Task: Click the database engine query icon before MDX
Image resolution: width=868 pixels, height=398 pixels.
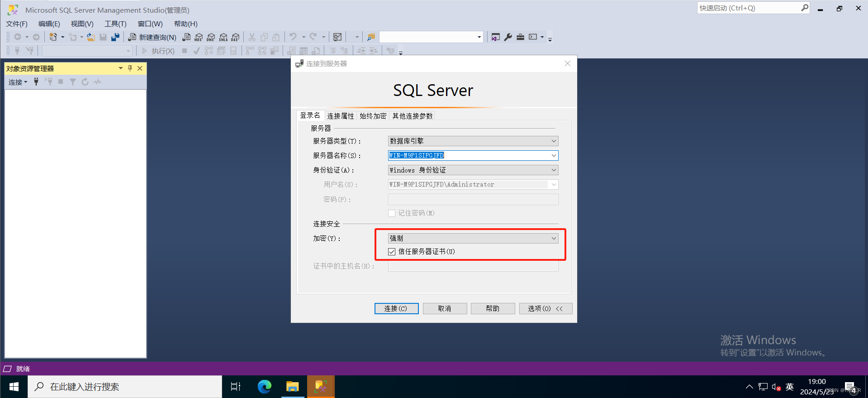Action: point(186,37)
